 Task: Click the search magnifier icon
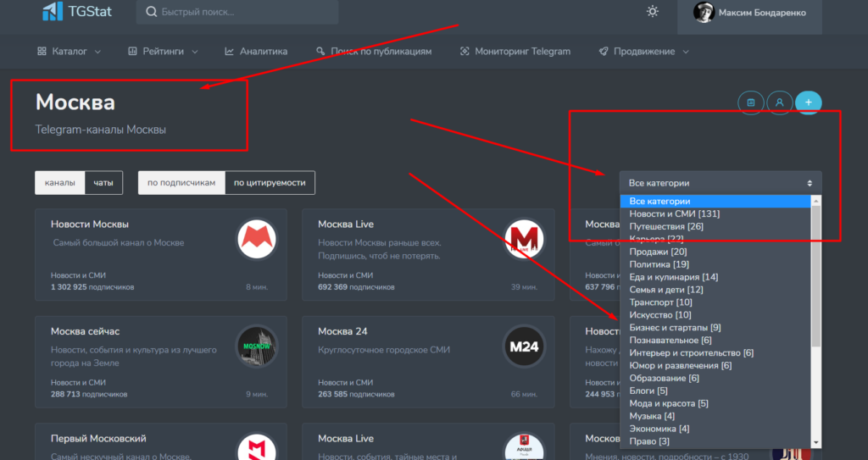[x=151, y=12]
